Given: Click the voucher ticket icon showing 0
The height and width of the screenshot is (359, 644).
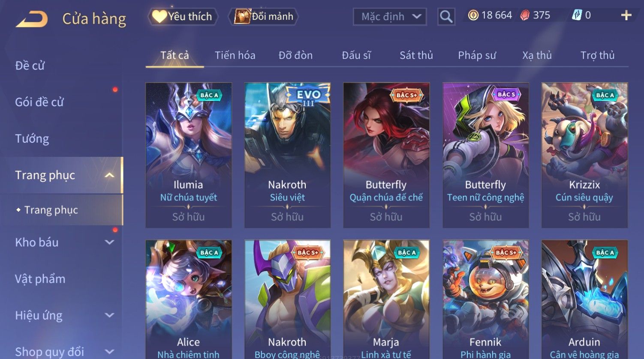Looking at the screenshot, I should coord(577,15).
